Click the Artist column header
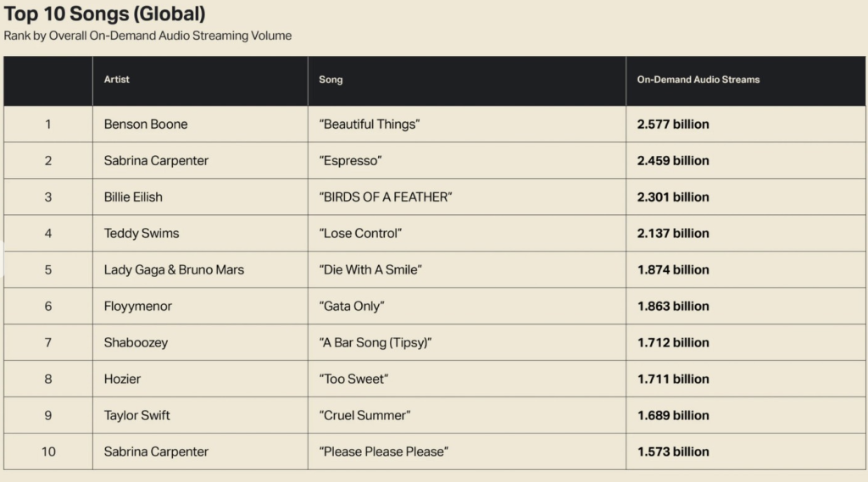 (117, 80)
